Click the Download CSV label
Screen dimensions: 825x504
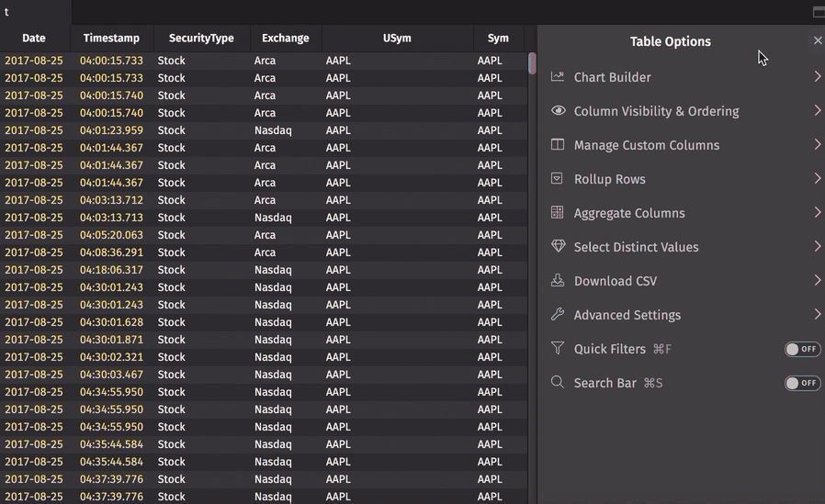(615, 281)
